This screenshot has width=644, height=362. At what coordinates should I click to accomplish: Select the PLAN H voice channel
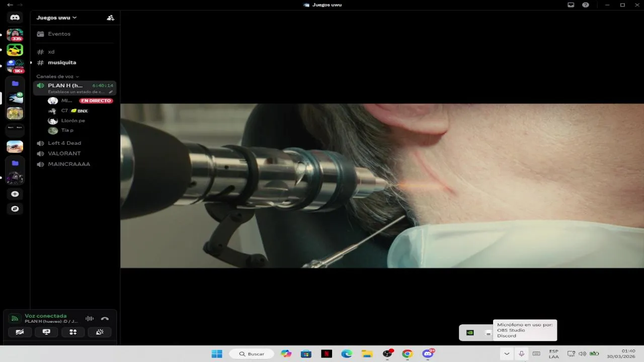(74, 88)
